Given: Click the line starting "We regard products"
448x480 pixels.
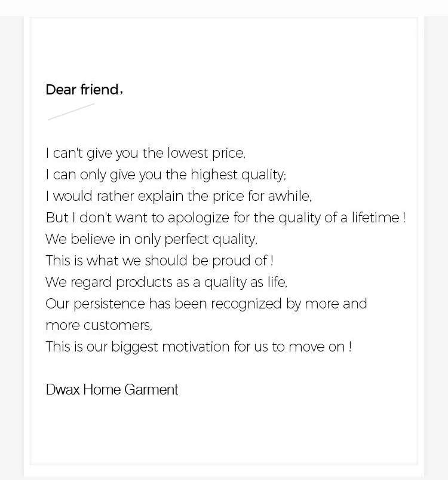Looking at the screenshot, I should (166, 282).
